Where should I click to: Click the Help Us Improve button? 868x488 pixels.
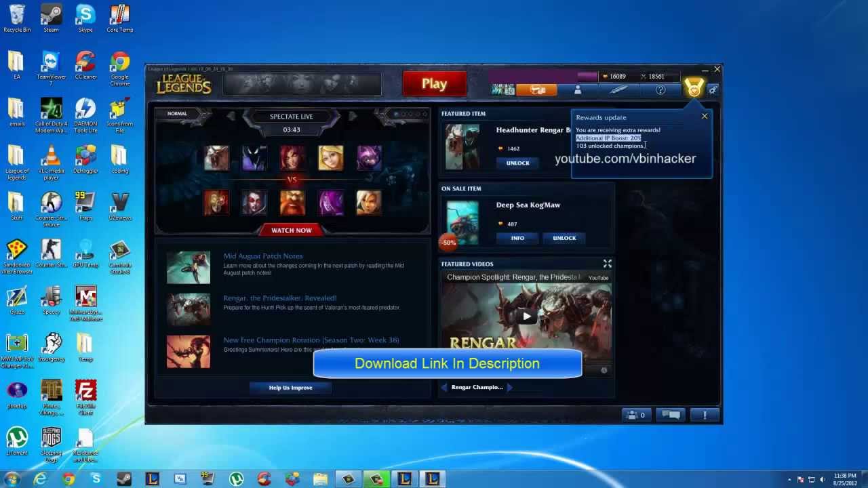(290, 388)
